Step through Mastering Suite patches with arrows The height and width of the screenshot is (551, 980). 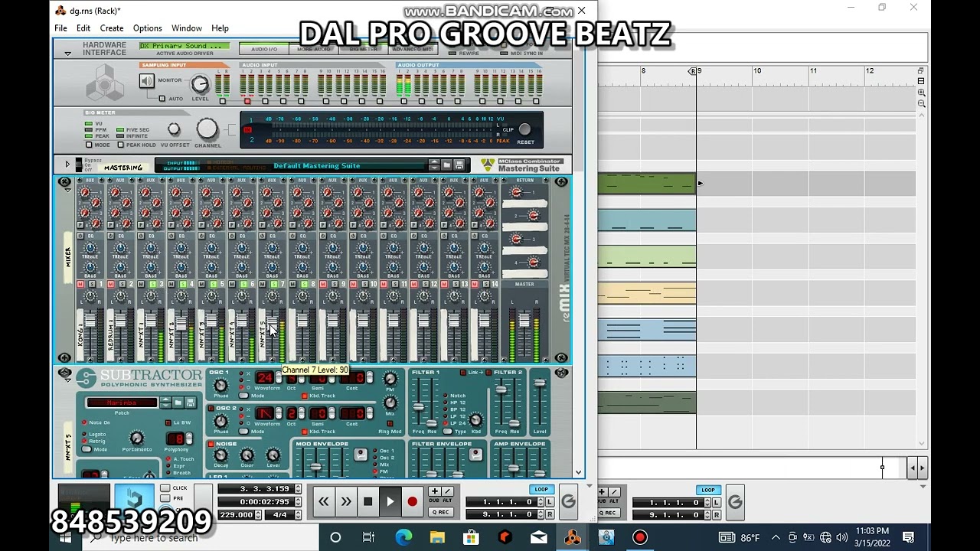[434, 165]
